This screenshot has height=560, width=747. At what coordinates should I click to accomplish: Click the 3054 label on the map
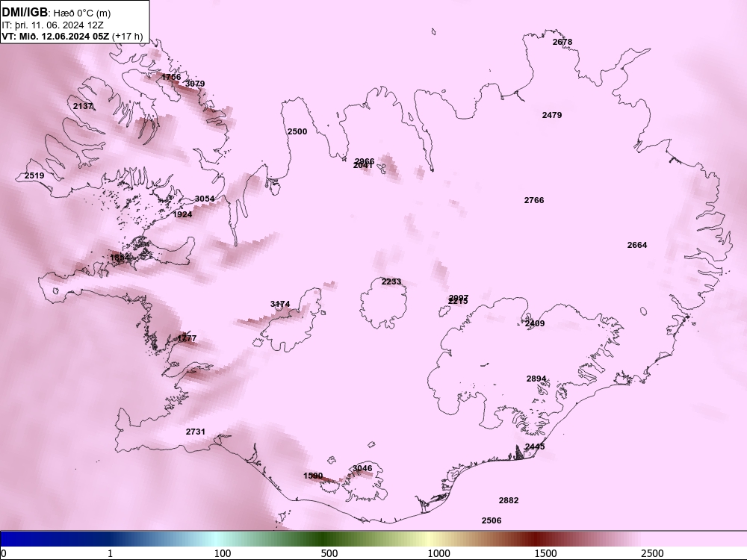[205, 199]
